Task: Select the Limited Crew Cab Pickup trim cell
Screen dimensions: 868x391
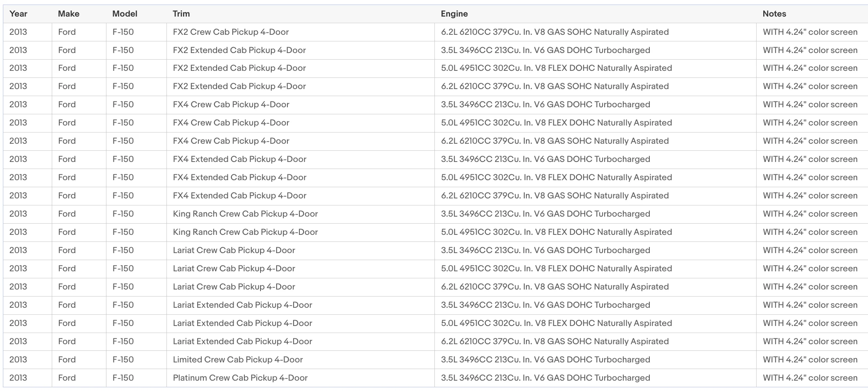Action: point(300,360)
